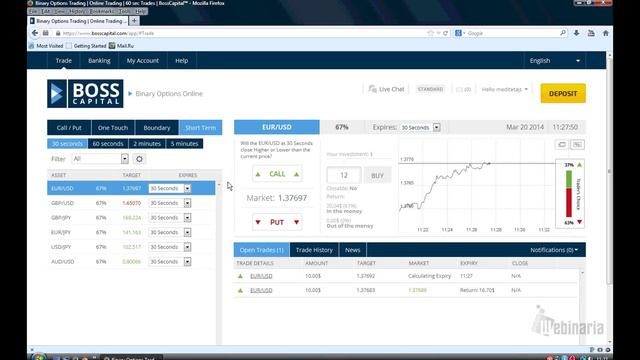
Task: Select the 30 seconds option
Action: (x=67, y=144)
